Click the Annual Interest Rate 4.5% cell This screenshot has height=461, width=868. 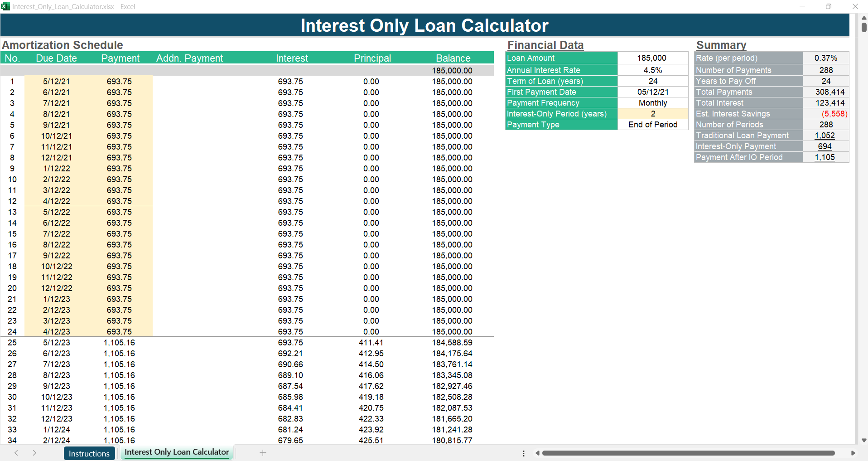[652, 70]
